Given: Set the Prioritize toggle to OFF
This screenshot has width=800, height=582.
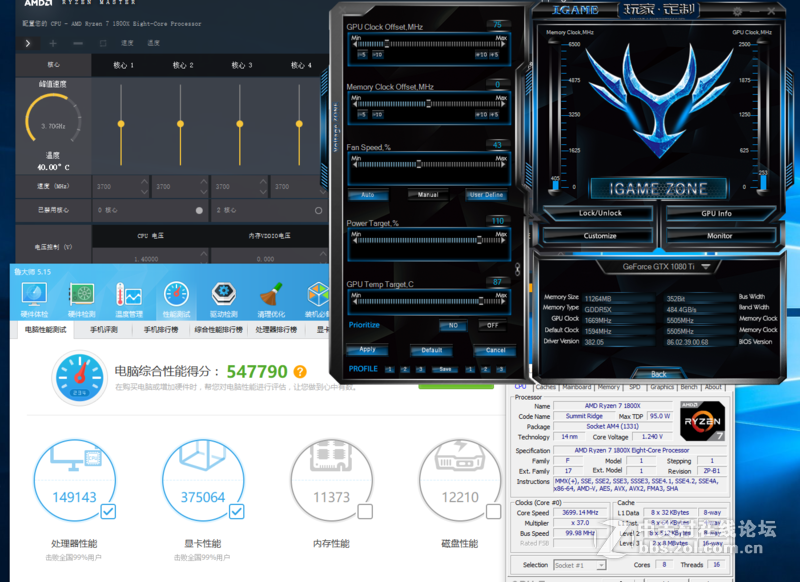Looking at the screenshot, I should coord(492,325).
